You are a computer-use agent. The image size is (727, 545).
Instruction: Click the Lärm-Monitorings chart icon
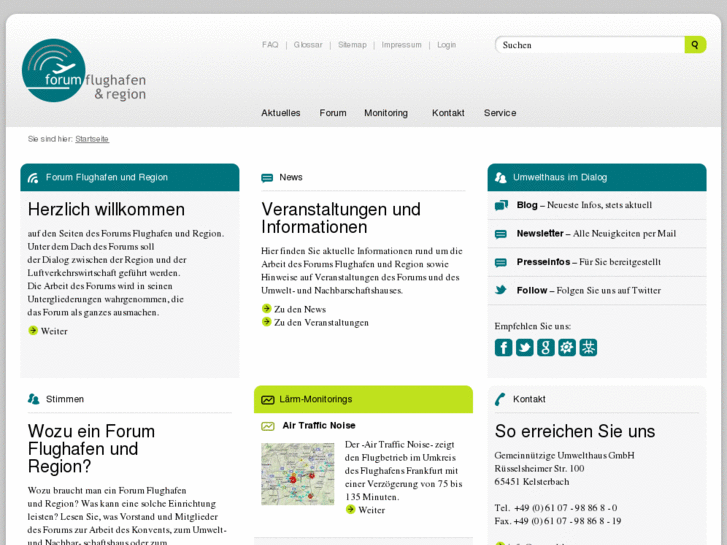point(268,400)
